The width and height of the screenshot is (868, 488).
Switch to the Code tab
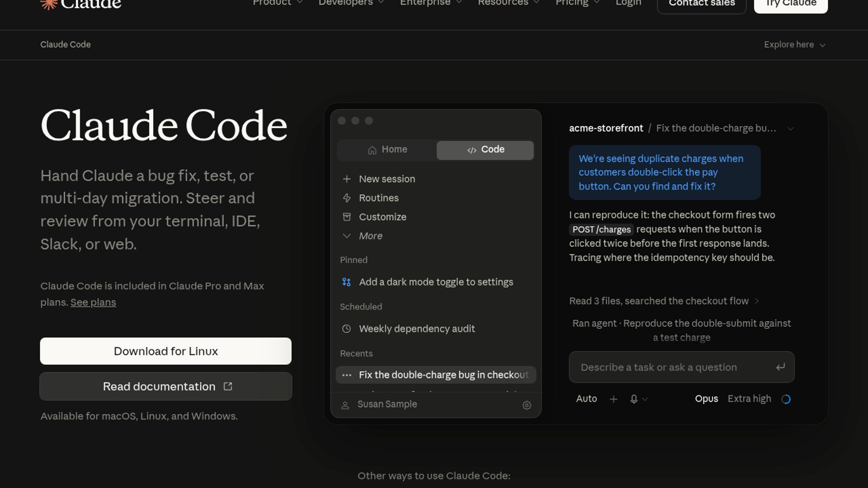tap(485, 150)
